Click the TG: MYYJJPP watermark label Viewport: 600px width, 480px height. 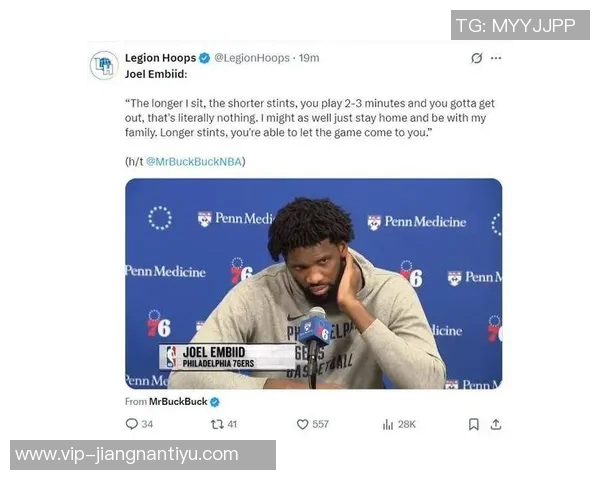tap(520, 25)
